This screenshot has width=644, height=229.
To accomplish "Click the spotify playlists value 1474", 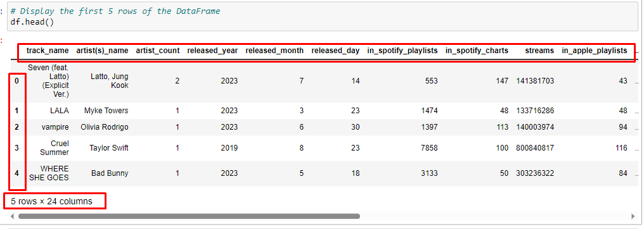I will 429,111.
